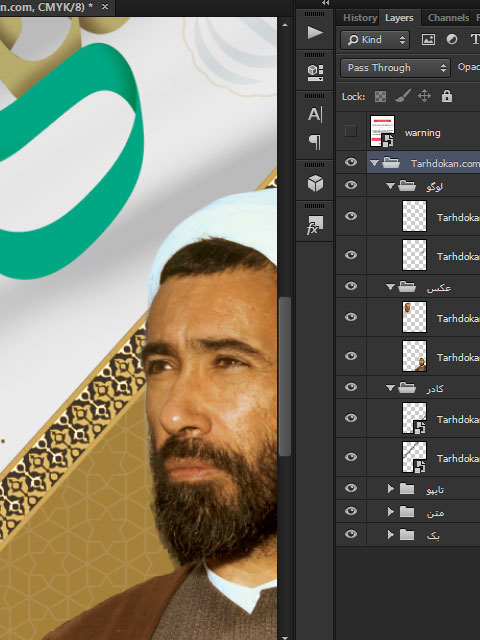This screenshot has height=640, width=480.
Task: Select diagonal line smart object thumbnail under کادر
Action: coord(414,457)
